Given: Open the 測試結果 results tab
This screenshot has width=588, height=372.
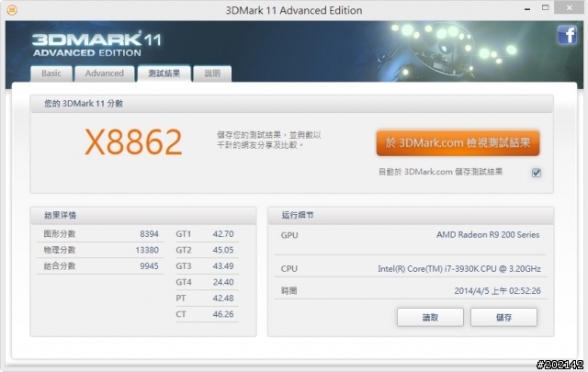Looking at the screenshot, I should tap(164, 73).
